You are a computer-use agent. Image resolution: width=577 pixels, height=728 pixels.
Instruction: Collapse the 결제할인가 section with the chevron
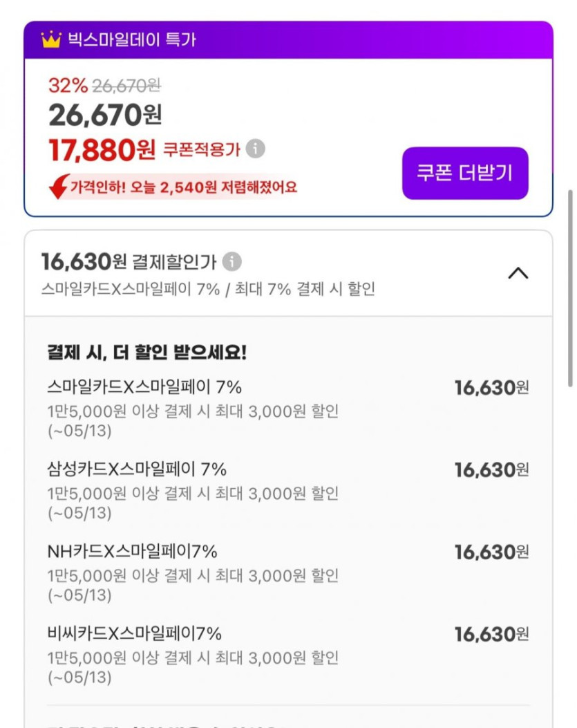click(x=518, y=273)
